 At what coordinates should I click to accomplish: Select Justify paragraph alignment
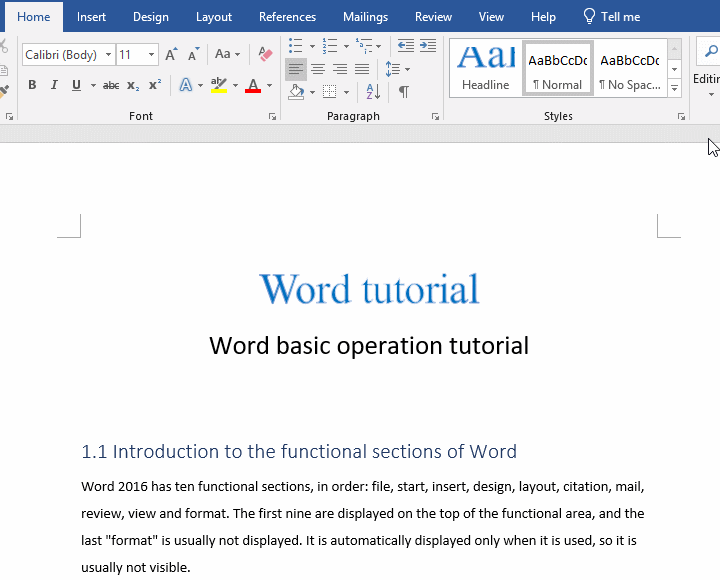click(362, 69)
